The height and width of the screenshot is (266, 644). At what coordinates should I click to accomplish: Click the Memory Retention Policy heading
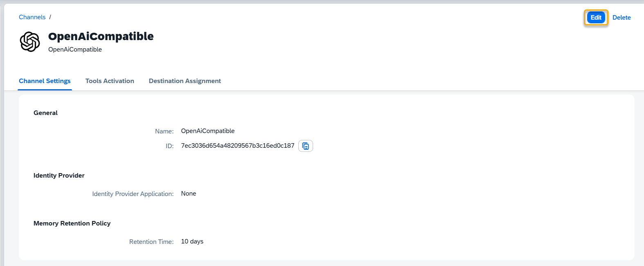pos(72,223)
